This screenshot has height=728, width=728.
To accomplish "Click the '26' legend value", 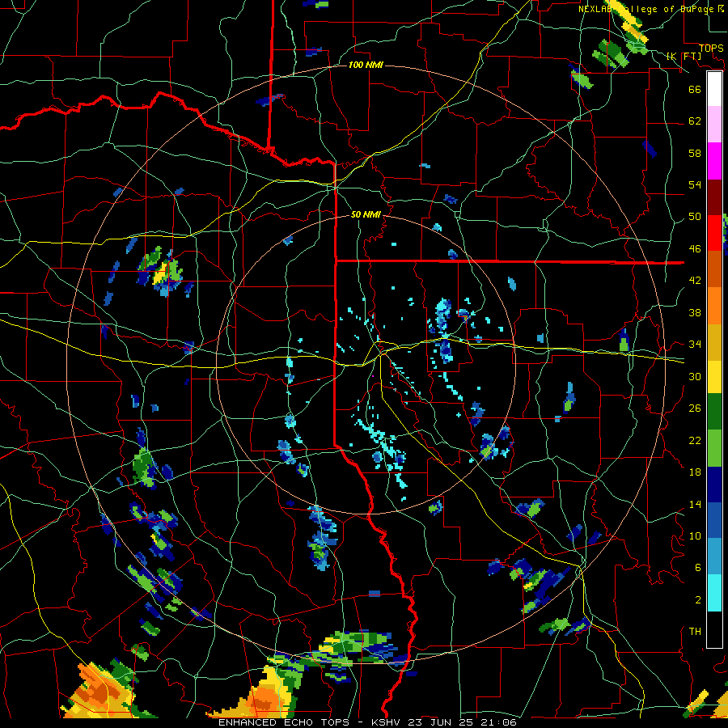I will (695, 408).
